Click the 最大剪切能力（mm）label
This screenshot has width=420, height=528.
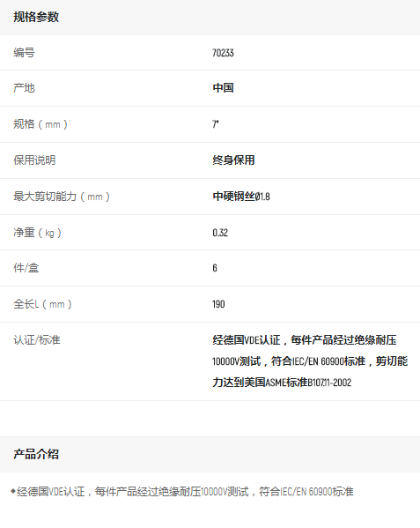pyautogui.click(x=62, y=197)
